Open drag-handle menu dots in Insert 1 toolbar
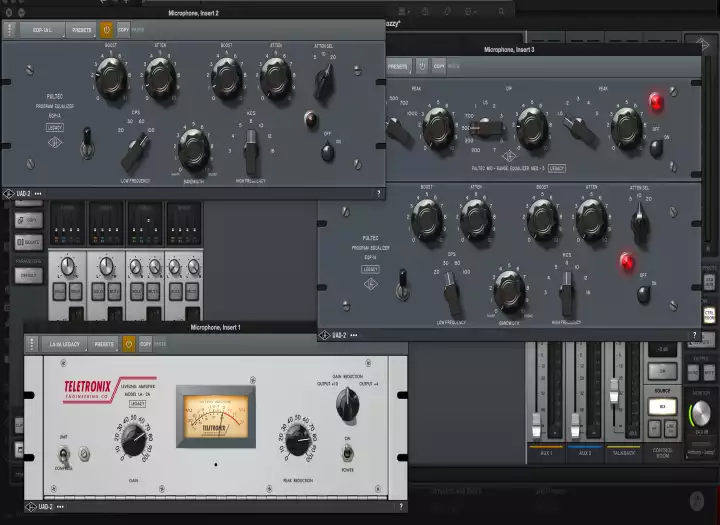 [32, 344]
